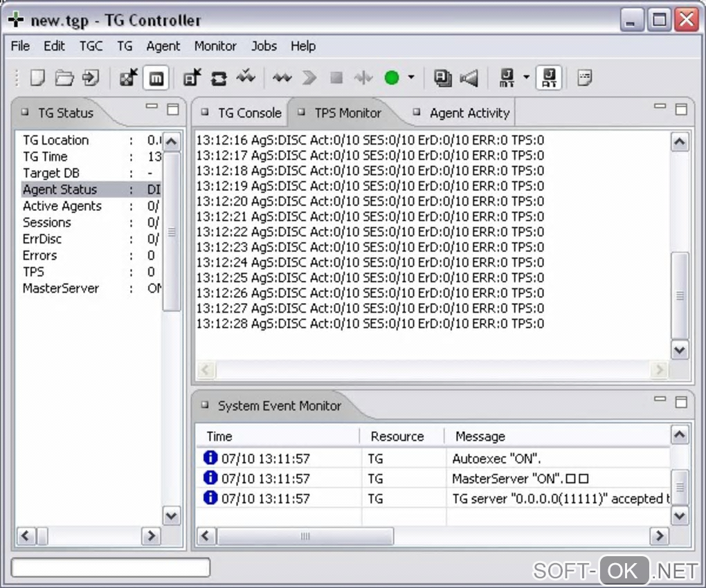Click the Time column header
The image size is (706, 588).
[278, 437]
